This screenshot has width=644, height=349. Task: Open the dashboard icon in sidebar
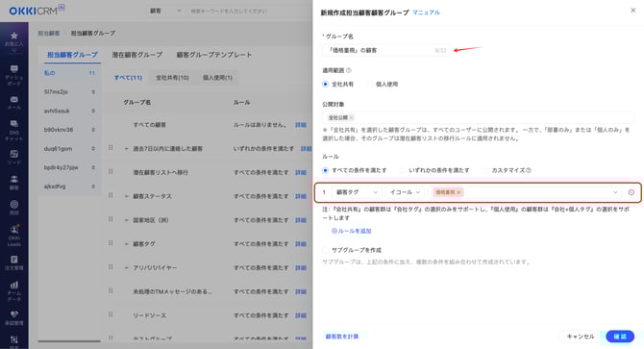click(x=14, y=68)
